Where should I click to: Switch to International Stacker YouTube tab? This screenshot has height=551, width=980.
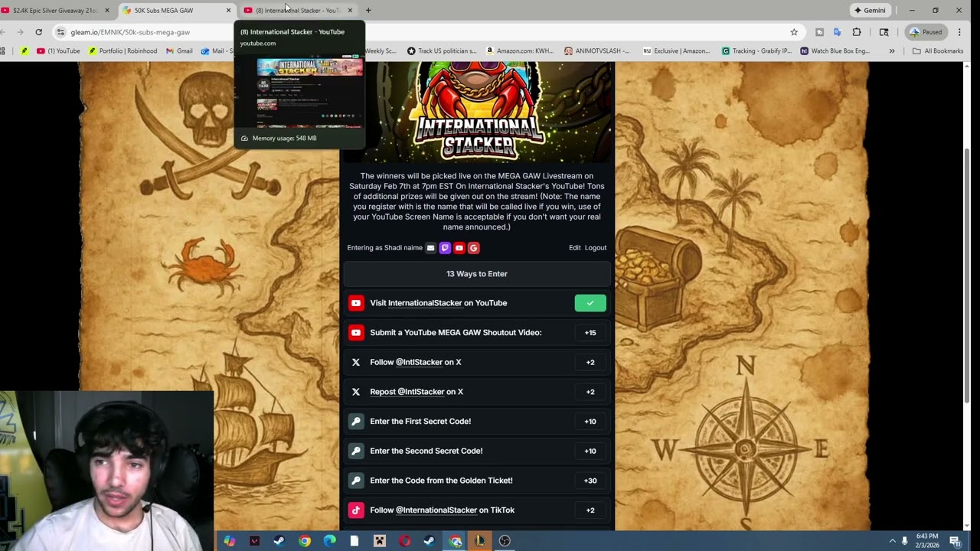(x=297, y=11)
